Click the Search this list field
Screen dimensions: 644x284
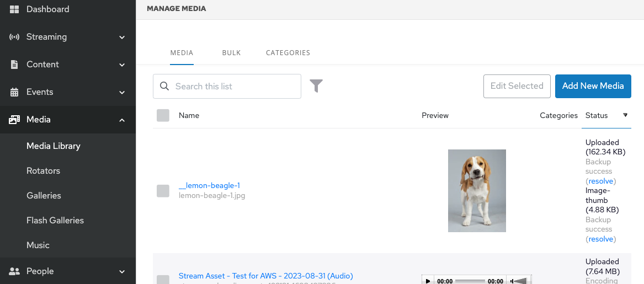pyautogui.click(x=227, y=86)
